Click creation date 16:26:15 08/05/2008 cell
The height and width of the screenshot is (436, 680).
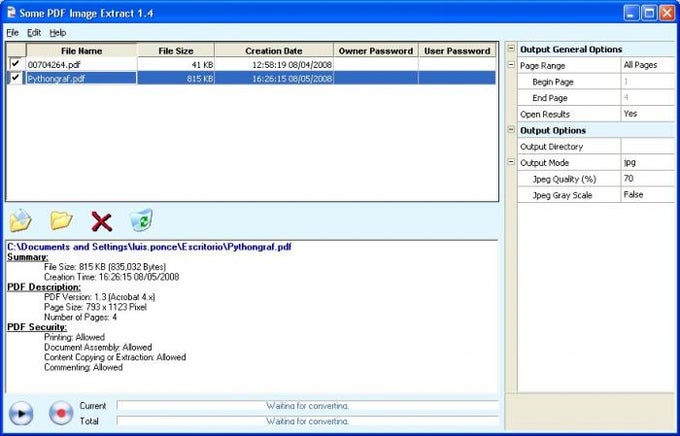(x=274, y=79)
